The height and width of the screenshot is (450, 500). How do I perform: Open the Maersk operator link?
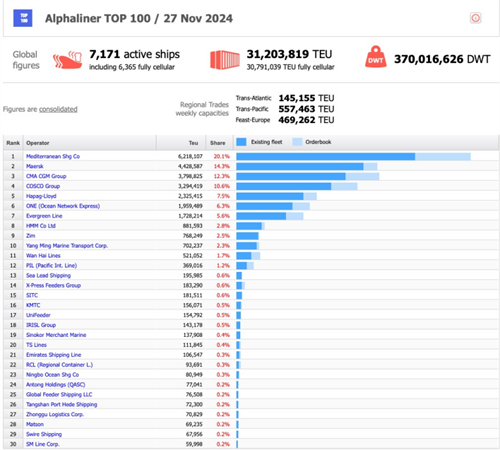35,166
